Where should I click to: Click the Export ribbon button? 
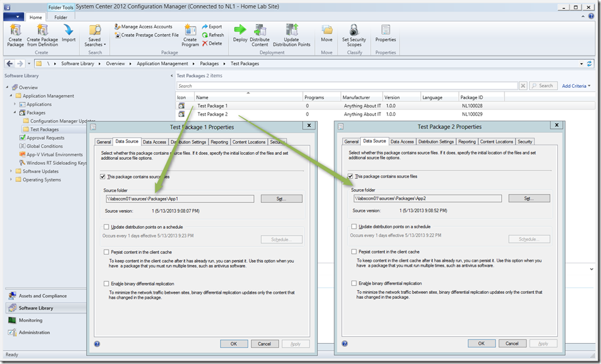(212, 27)
